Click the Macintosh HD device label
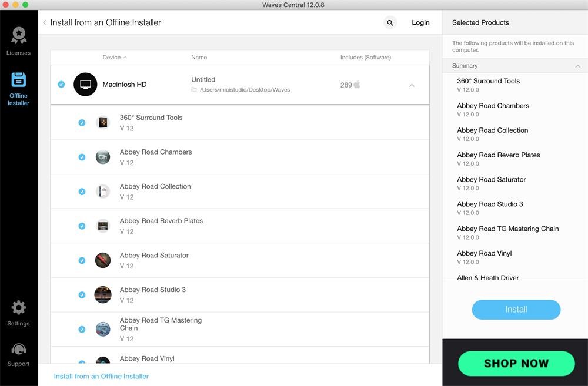The width and height of the screenshot is (588, 386). [125, 85]
